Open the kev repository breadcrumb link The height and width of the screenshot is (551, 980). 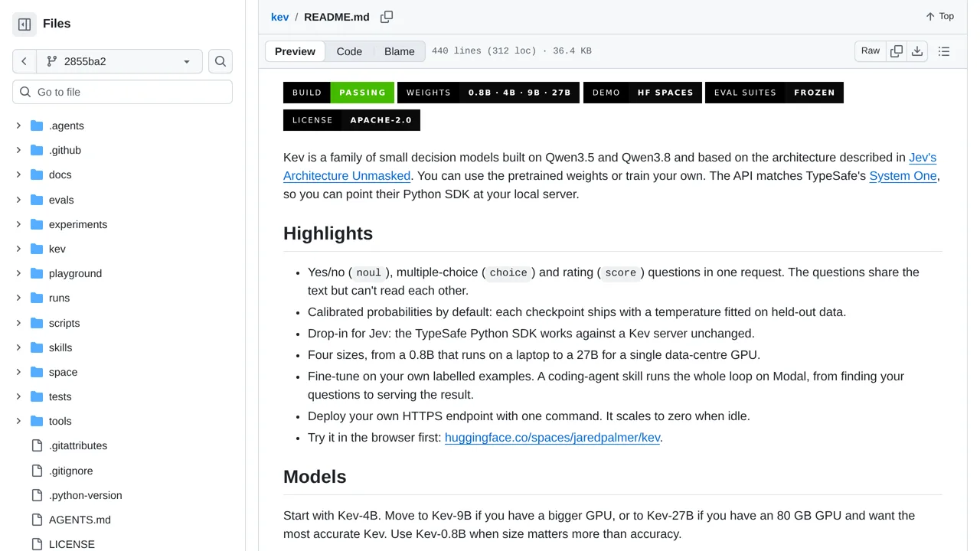pos(279,17)
